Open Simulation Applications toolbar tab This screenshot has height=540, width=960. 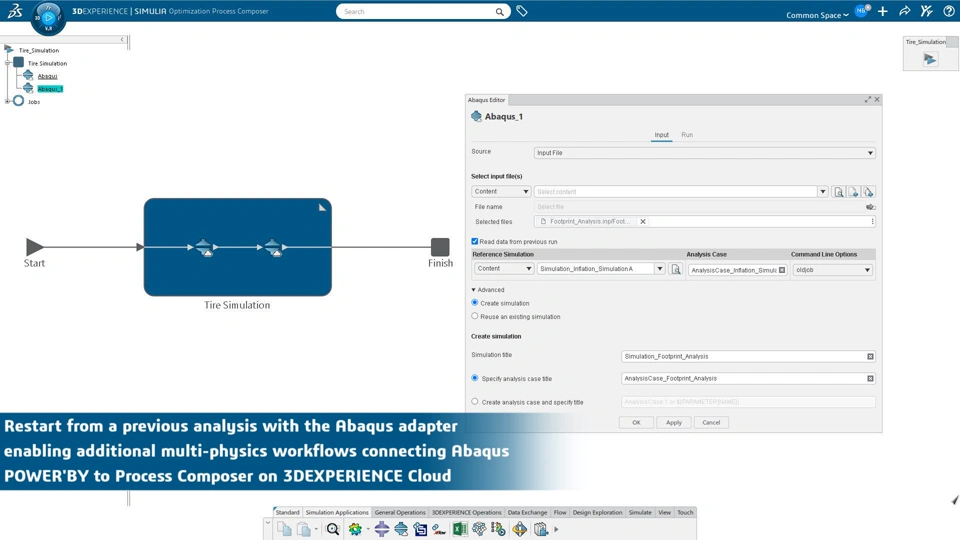coord(337,512)
